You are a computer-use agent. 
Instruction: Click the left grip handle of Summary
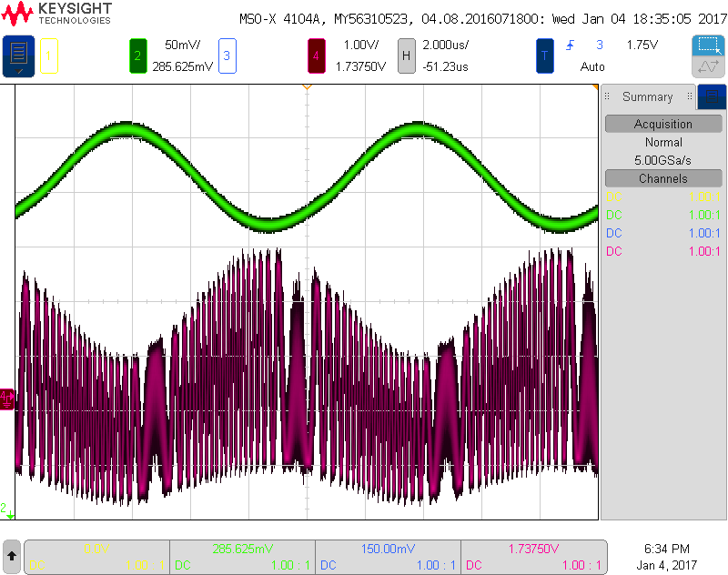click(607, 96)
